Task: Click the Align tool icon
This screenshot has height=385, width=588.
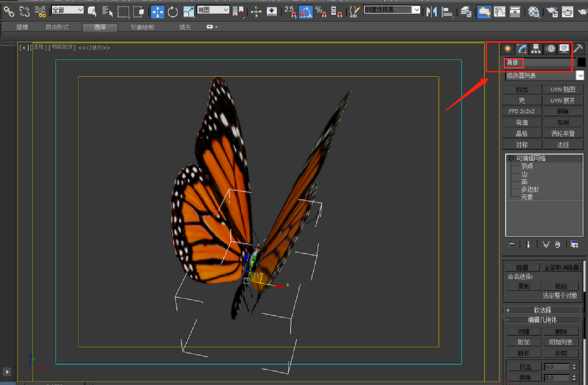Action: tap(448, 11)
